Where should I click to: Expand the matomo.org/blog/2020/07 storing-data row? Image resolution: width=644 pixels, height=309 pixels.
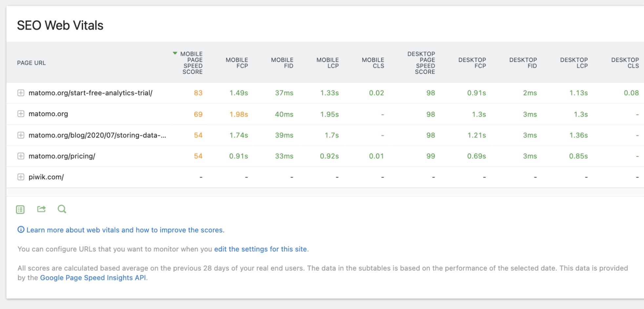(21, 135)
